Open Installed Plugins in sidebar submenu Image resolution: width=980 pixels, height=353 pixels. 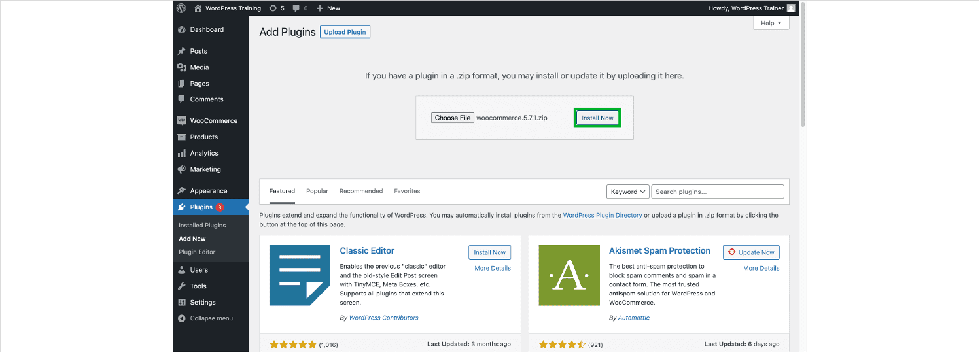point(202,226)
